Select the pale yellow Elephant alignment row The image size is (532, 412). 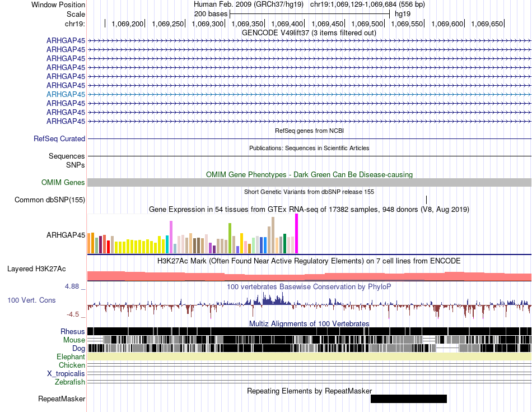[309, 357]
